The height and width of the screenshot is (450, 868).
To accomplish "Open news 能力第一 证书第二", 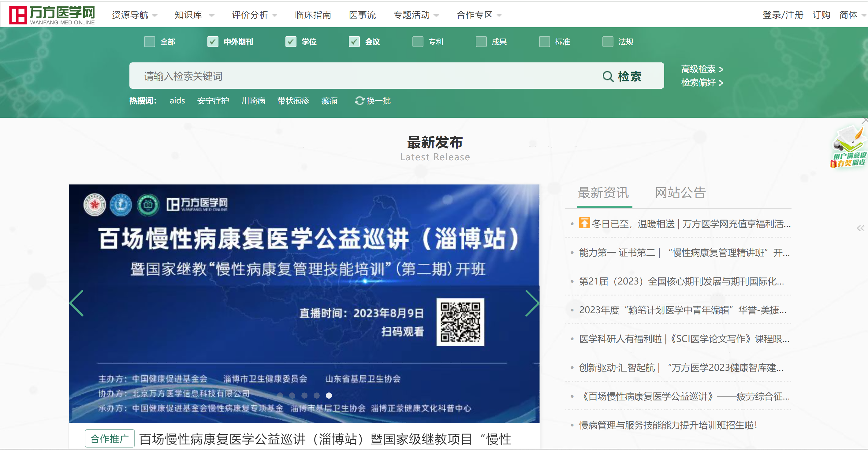I will [x=684, y=253].
